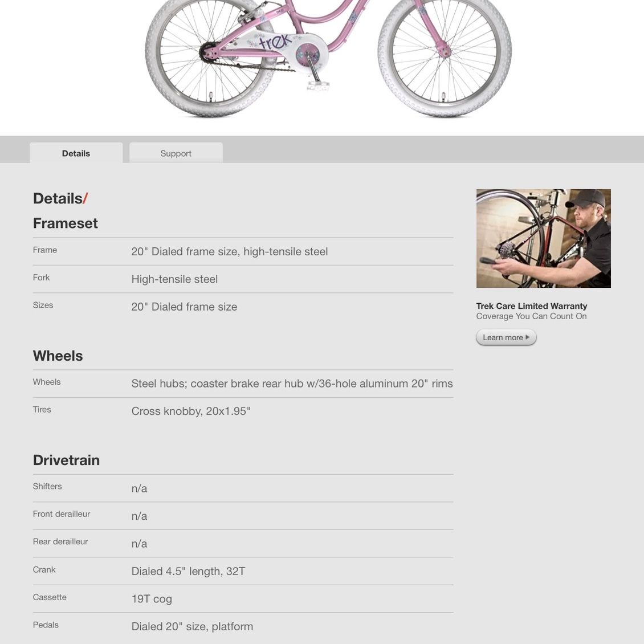
Task: Click the Trek logo on chain guard
Action: pos(275,42)
